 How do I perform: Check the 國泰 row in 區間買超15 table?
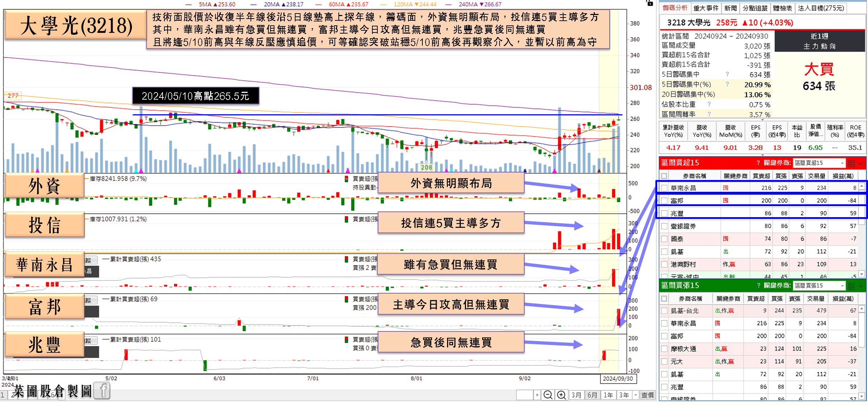[x=664, y=239]
